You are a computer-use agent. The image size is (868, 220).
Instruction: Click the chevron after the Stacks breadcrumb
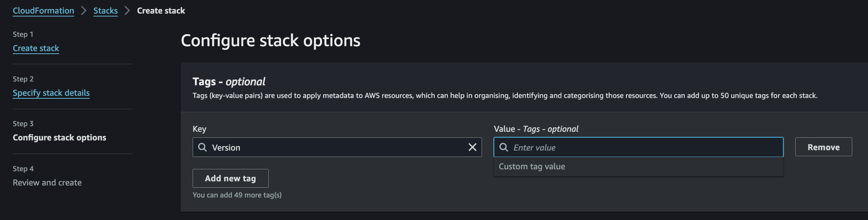(x=127, y=11)
